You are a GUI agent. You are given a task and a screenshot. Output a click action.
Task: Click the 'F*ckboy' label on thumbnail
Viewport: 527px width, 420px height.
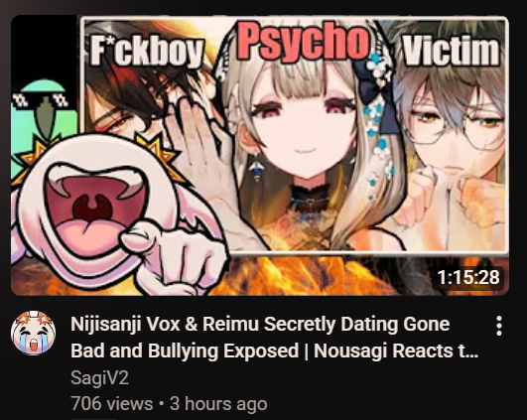[147, 52]
